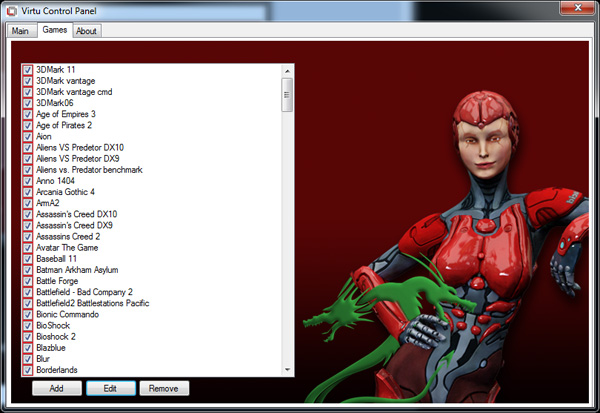Toggle the Age of Pirates 2 checkbox
600x413 pixels.
coord(28,125)
